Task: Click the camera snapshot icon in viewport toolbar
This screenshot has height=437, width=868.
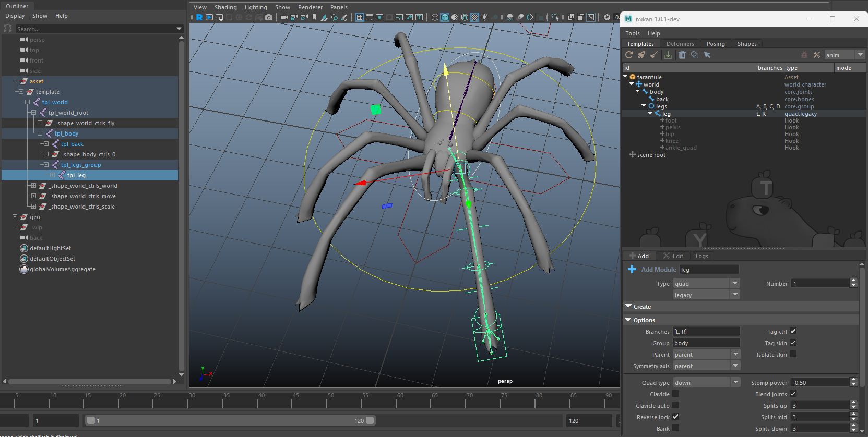Action: (269, 17)
